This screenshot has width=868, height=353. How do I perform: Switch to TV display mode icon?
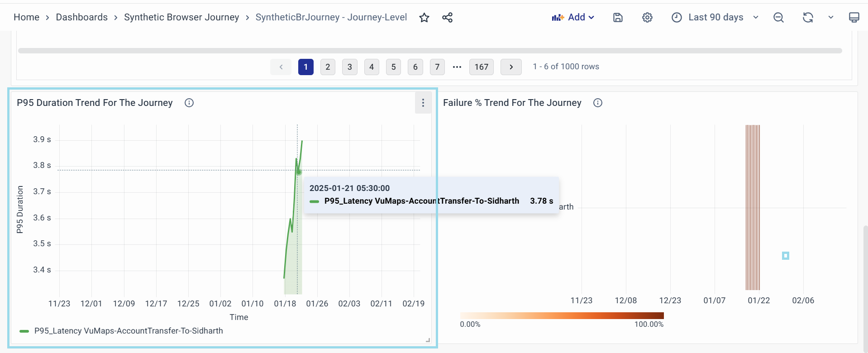pyautogui.click(x=854, y=18)
